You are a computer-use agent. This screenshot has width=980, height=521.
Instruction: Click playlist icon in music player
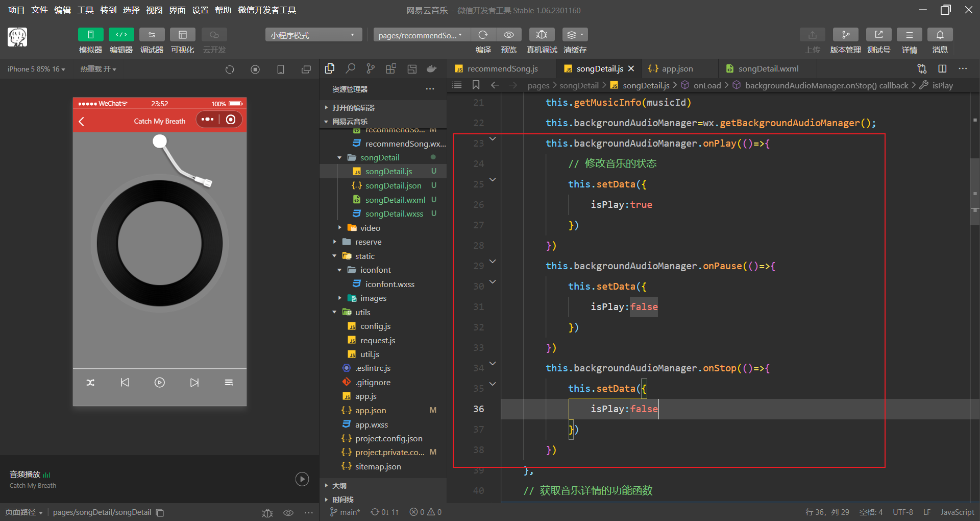(x=229, y=382)
